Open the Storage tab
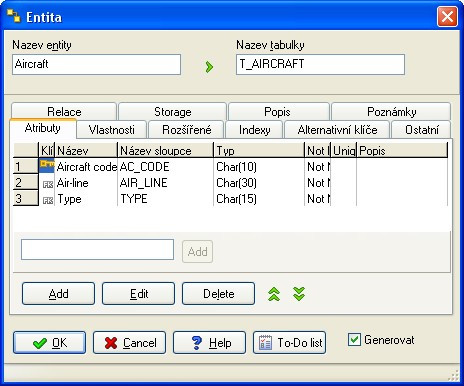 tap(172, 111)
